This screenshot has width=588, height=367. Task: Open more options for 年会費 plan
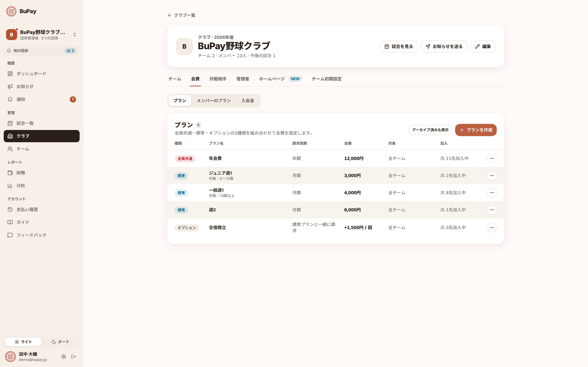pyautogui.click(x=492, y=159)
